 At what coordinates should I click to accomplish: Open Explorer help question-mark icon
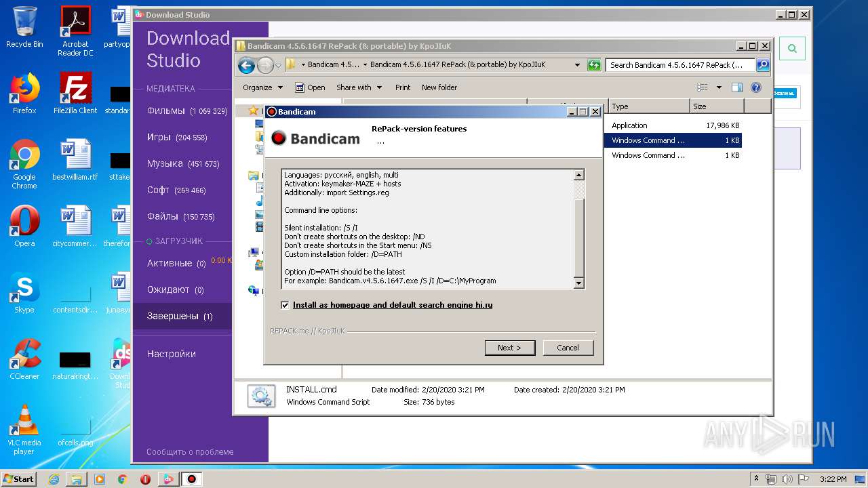(756, 87)
